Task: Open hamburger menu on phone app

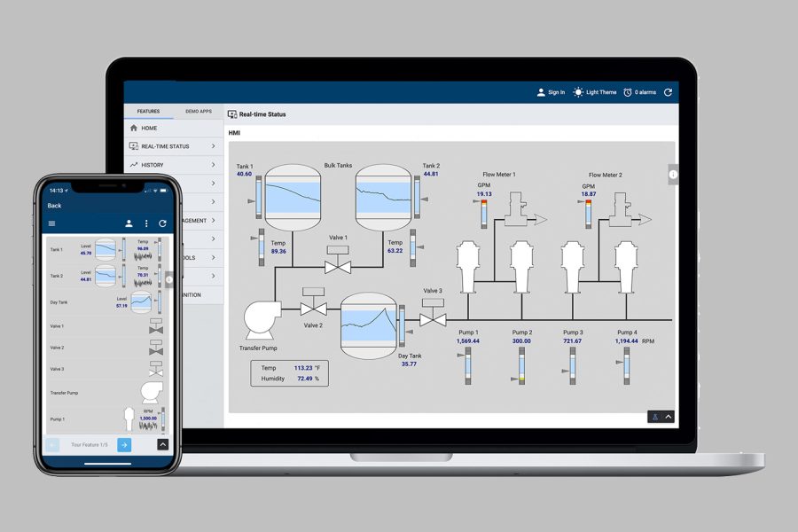Action: 52,223
